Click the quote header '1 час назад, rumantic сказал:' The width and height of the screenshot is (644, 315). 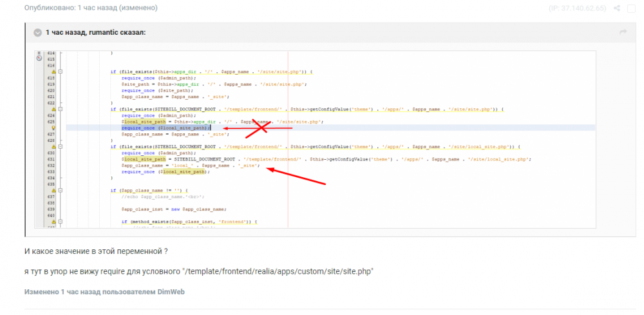click(95, 32)
